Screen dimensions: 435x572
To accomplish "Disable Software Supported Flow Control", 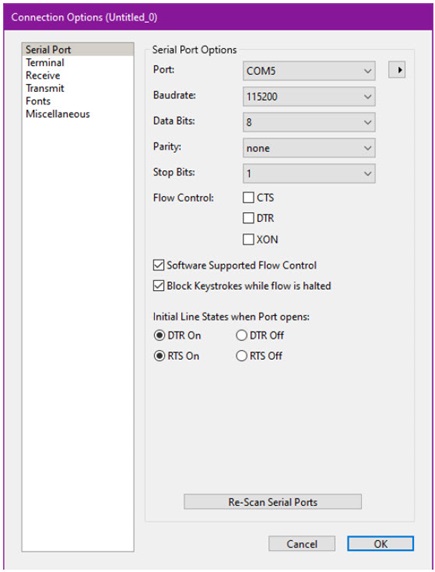I will point(158,265).
